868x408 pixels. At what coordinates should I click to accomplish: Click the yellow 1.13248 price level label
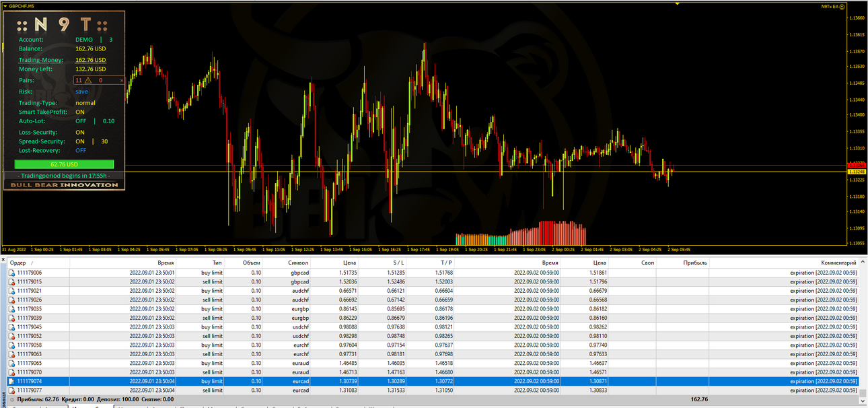[x=857, y=171]
